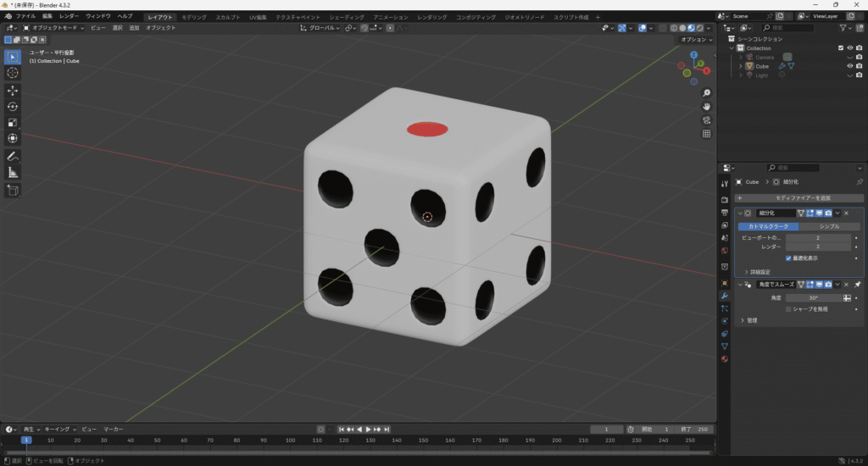Open the Object Constraints properties tab
Image resolution: width=868 pixels, height=466 pixels.
[724, 334]
